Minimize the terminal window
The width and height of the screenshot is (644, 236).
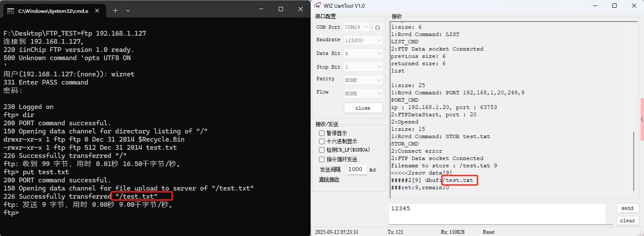pos(261,9)
